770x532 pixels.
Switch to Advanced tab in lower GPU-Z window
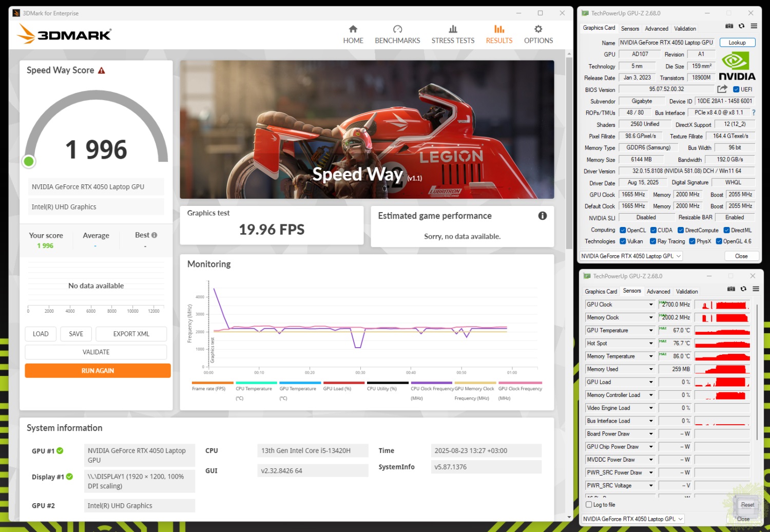(x=659, y=292)
